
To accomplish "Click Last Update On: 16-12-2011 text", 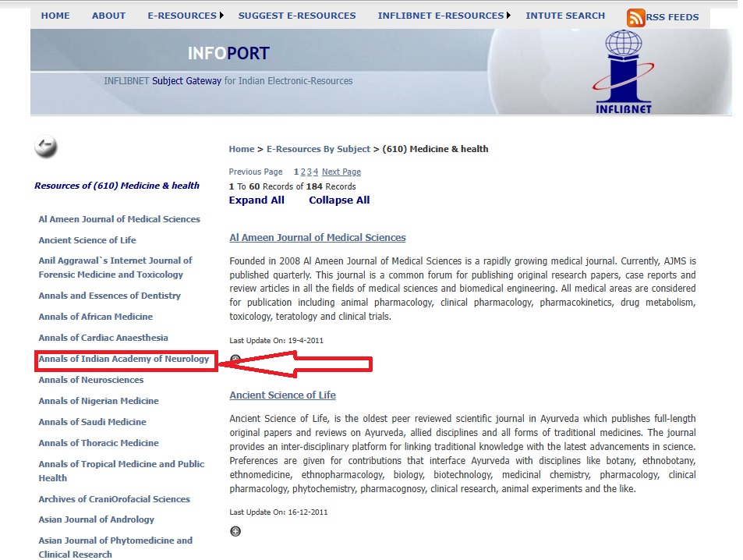I will click(278, 512).
